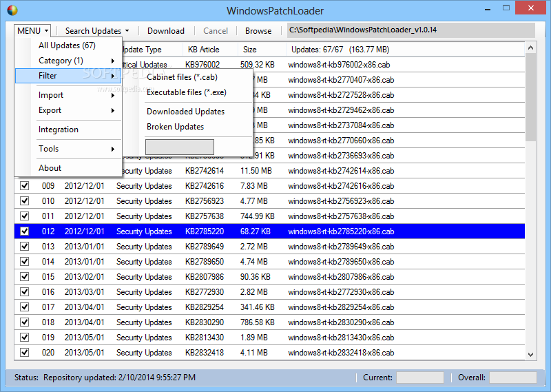Viewport: 551px width, 392px height.
Task: Expand the Import submenu arrow
Action: tap(113, 95)
